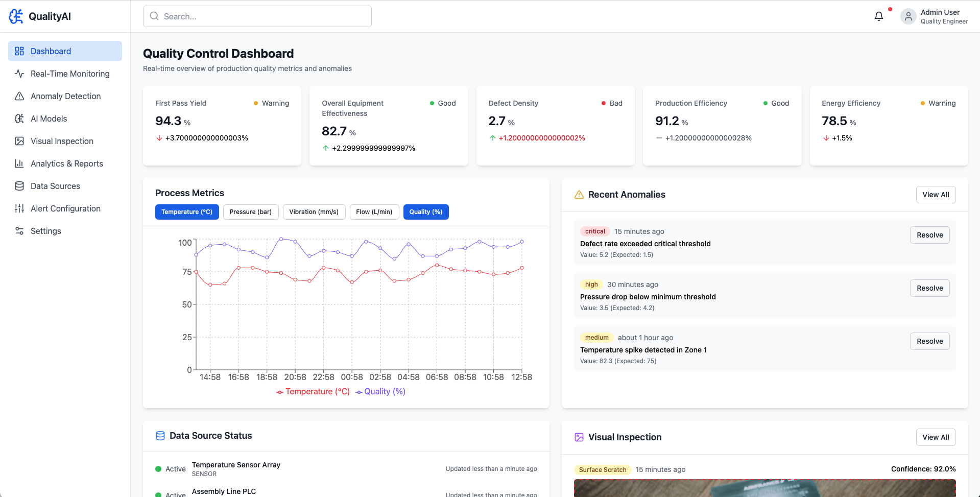Open the Admin User profile avatar
The image size is (980, 497).
908,16
